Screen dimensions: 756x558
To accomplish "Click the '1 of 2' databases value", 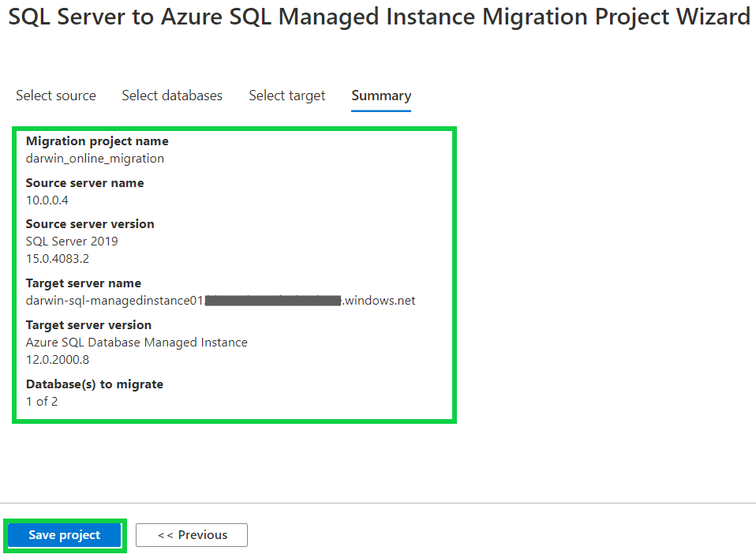I will (42, 401).
